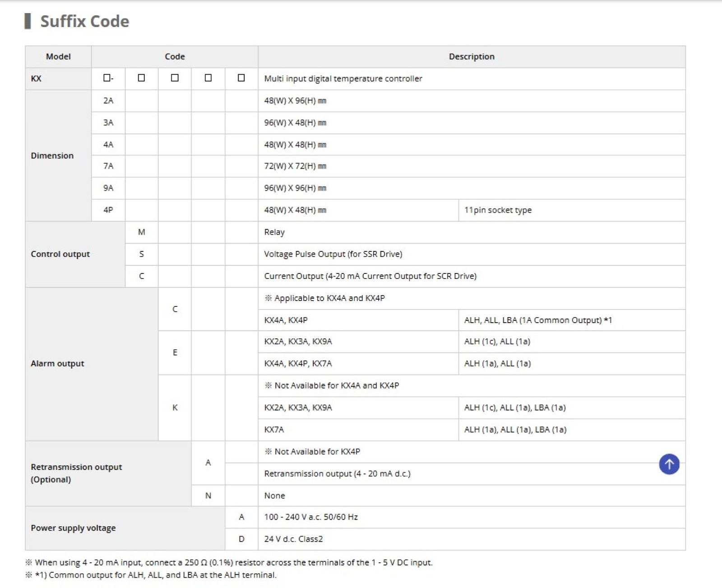Select '96(W) X 48(H) mm' description
This screenshot has width=722, height=588.
(295, 123)
